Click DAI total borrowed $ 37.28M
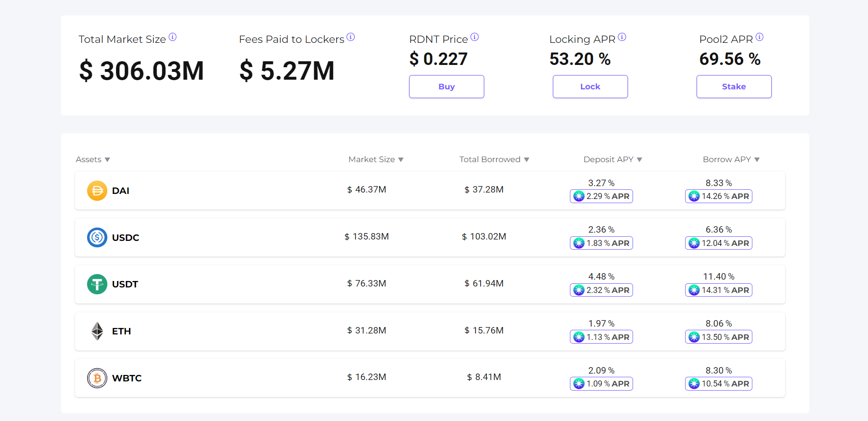 point(484,190)
